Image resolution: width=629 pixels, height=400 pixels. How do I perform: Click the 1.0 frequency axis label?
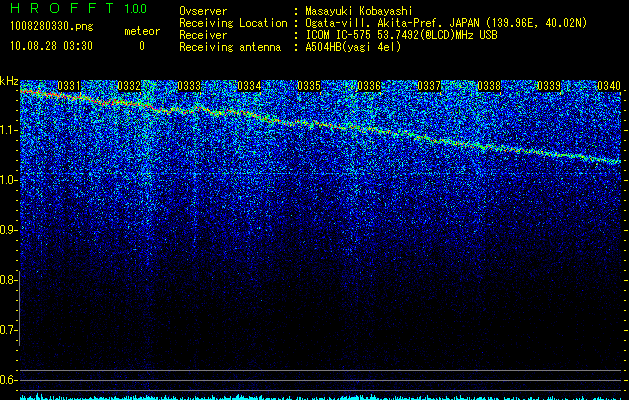pyautogui.click(x=6, y=180)
